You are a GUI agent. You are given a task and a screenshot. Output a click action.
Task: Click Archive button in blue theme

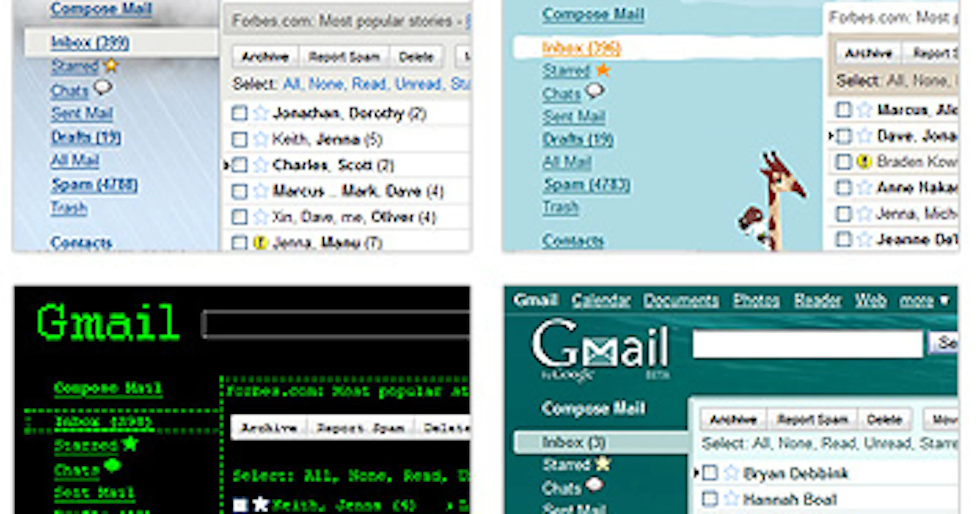(x=265, y=57)
